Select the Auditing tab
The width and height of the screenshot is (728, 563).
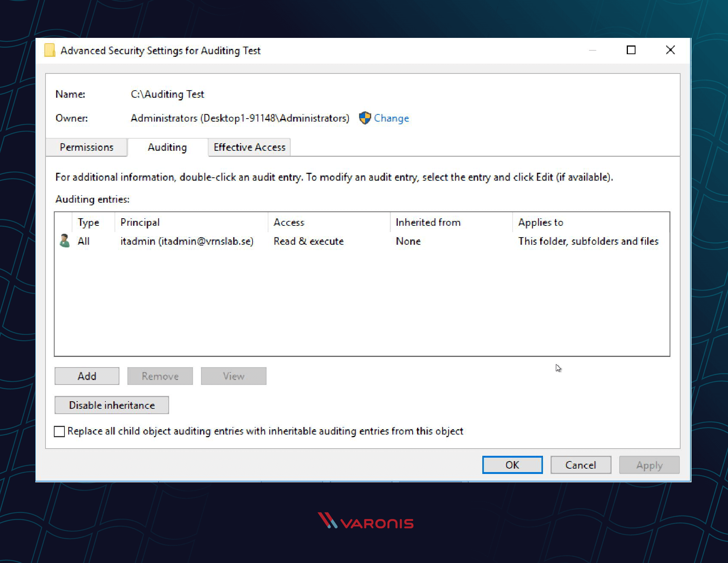click(x=166, y=147)
